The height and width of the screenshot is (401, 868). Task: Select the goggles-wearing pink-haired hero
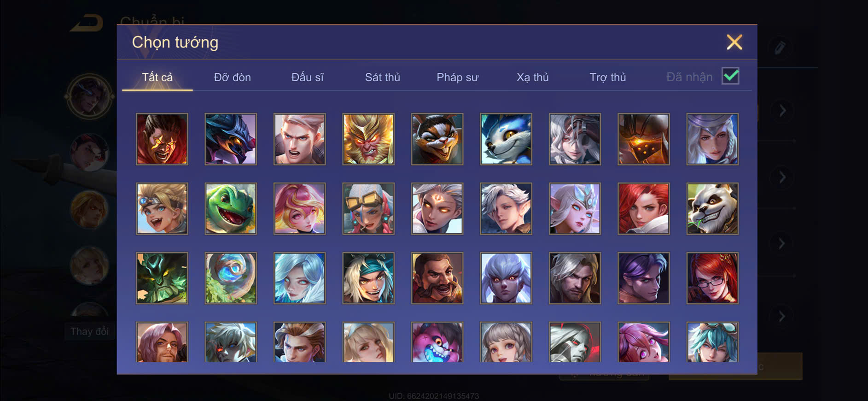tap(368, 209)
